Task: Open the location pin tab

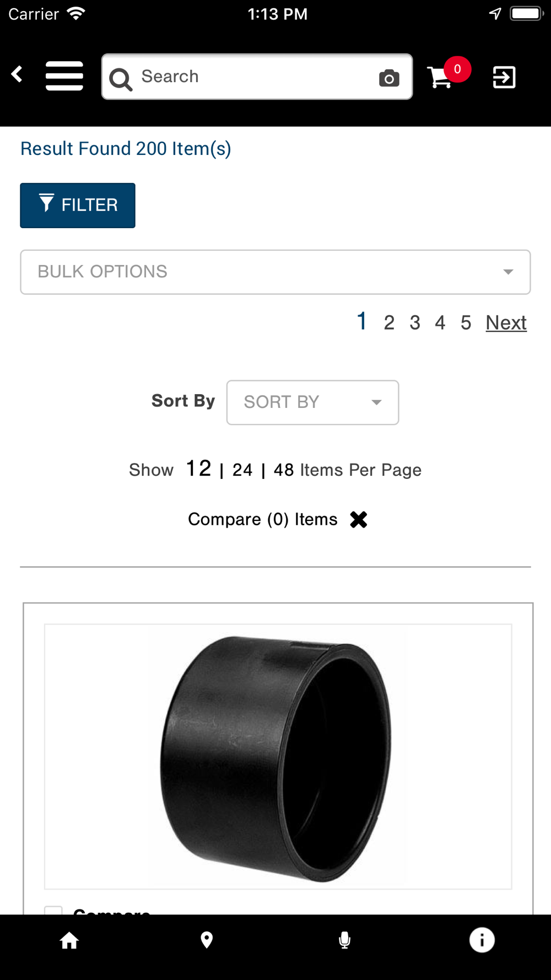Action: (x=207, y=940)
